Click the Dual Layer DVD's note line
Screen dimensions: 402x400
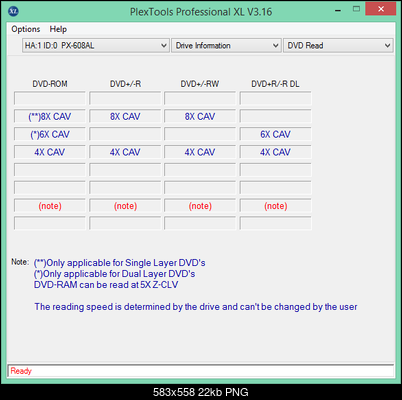pos(114,274)
